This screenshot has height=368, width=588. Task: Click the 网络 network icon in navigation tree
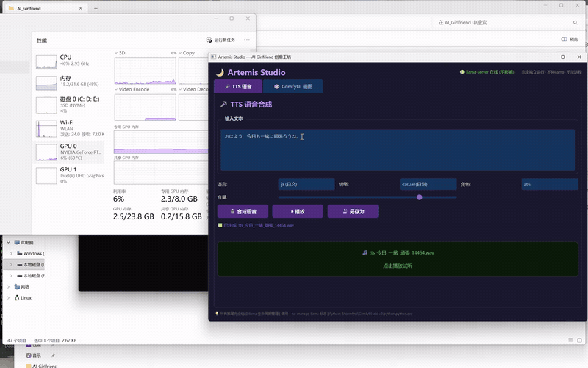point(17,287)
